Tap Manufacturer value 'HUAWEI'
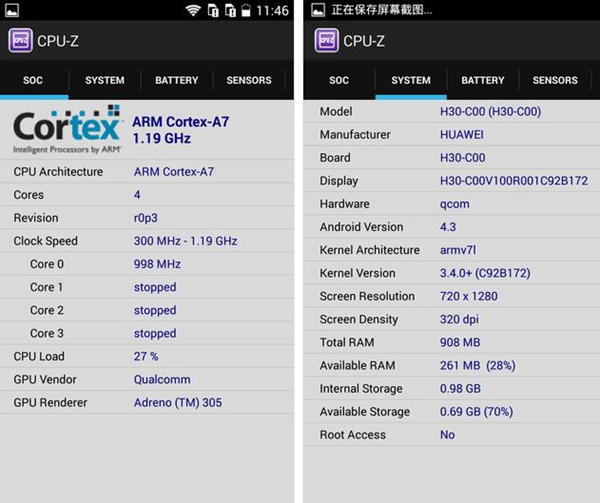Screen dimensions: 600x503 (x=462, y=135)
